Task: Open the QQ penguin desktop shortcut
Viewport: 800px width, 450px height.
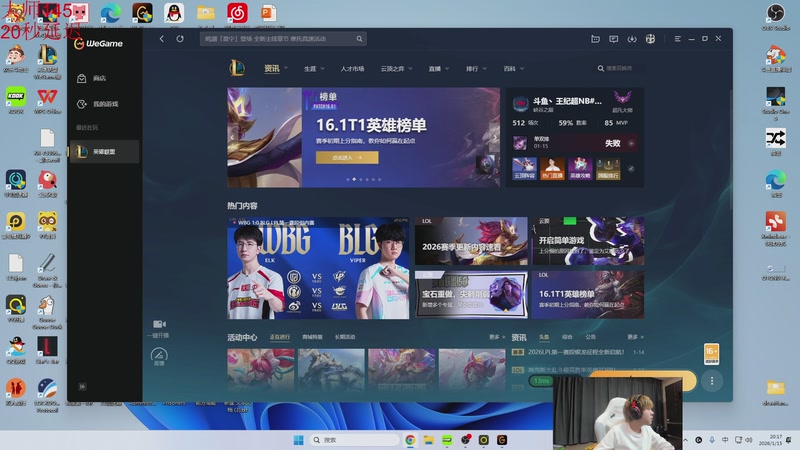Action: pos(174,13)
